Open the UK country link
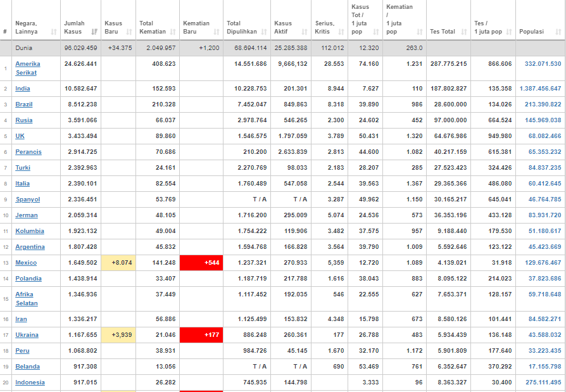Image resolution: width=566 pixels, height=392 pixels. 20,136
